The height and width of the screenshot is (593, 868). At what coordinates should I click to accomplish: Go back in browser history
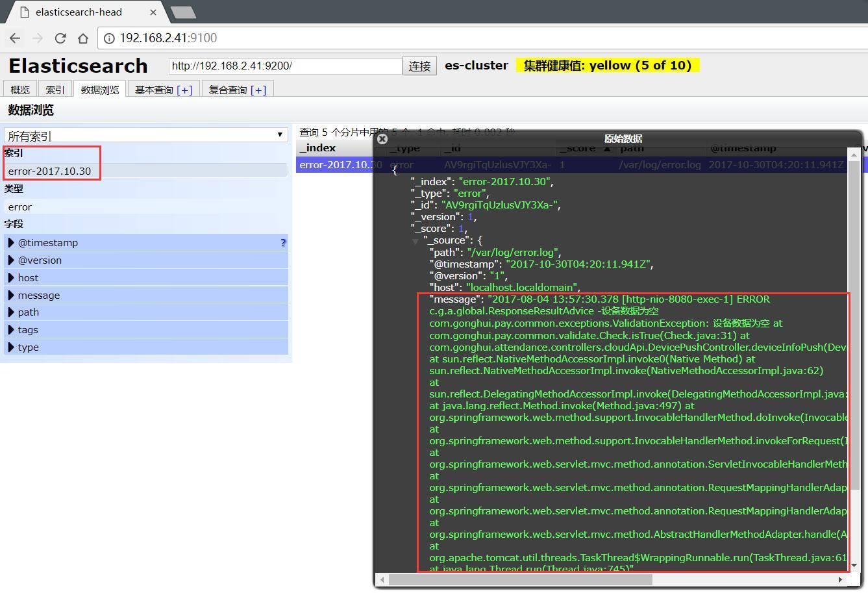[15, 38]
